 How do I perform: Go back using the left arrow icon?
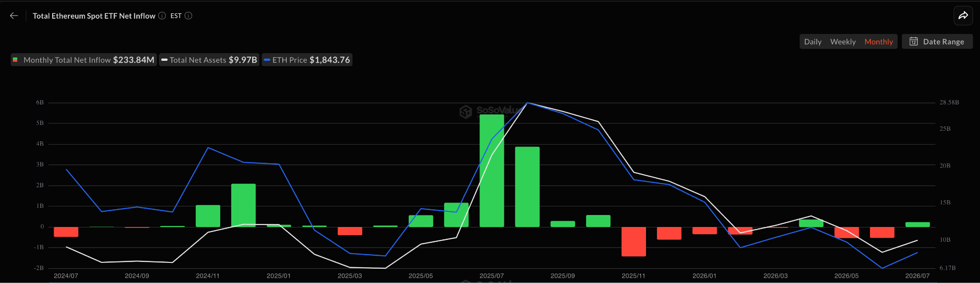pos(14,16)
